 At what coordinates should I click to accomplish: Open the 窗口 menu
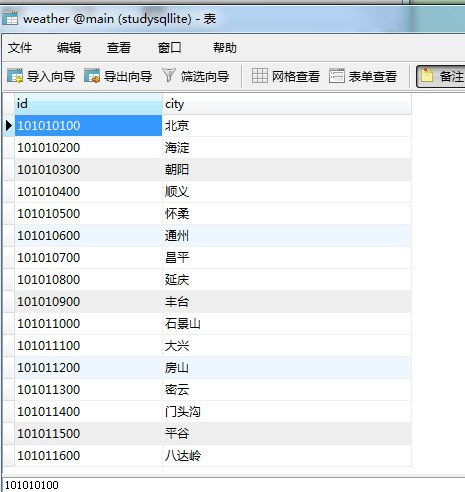click(x=170, y=48)
